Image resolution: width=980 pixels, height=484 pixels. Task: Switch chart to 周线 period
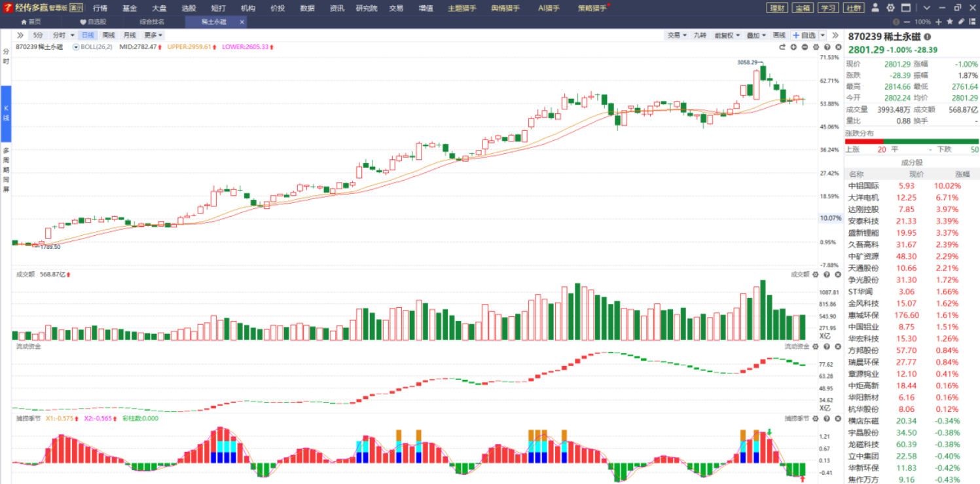(108, 35)
